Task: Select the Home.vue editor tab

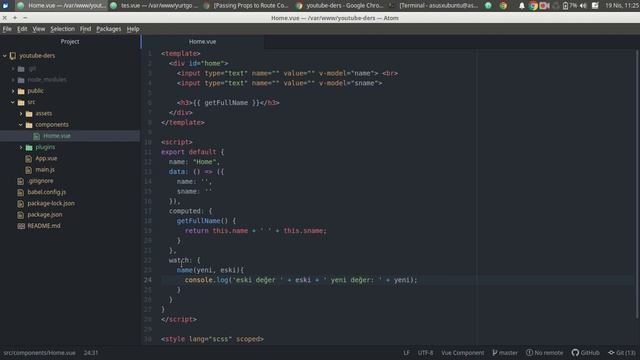Action: point(202,42)
